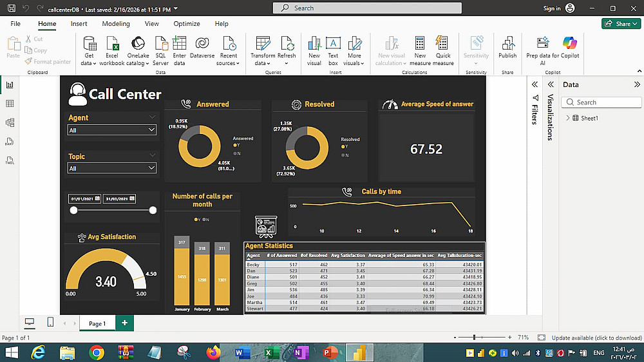Open Word from the taskbar
The width and height of the screenshot is (644, 362).
click(x=242, y=352)
